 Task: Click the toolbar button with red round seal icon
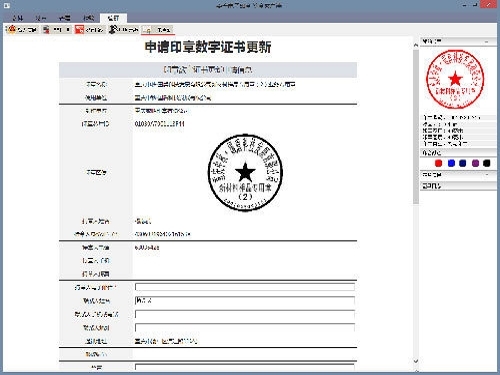(x=22, y=30)
